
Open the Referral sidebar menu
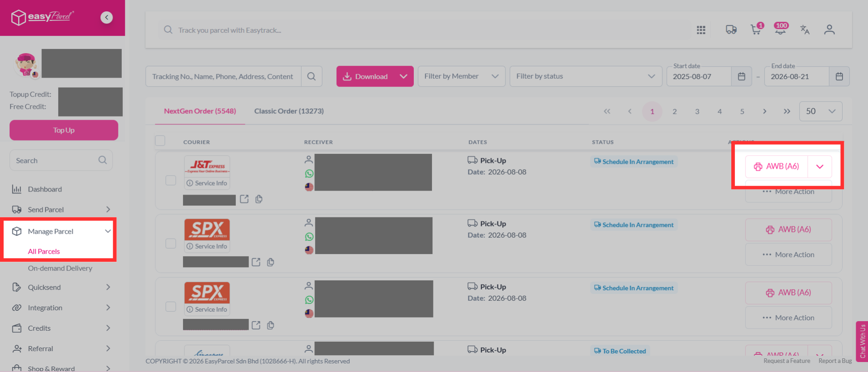click(61, 348)
